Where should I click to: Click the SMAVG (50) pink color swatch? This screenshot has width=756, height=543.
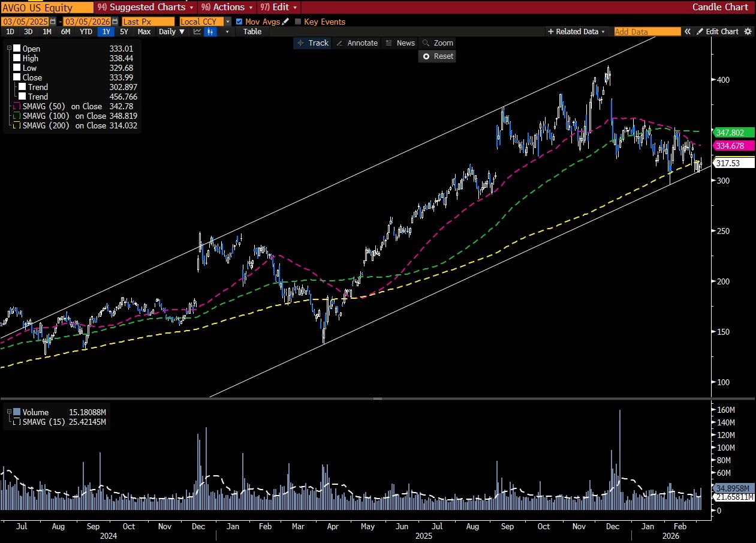[x=17, y=106]
